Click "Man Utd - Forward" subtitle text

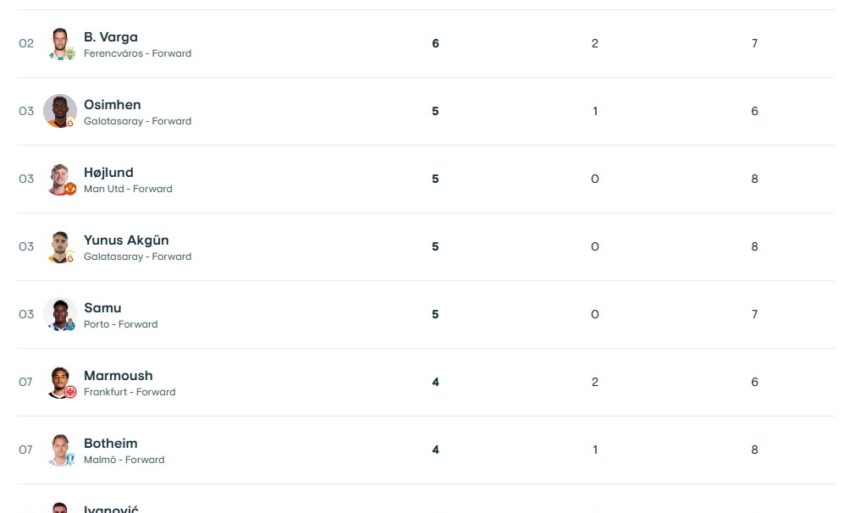(x=128, y=189)
